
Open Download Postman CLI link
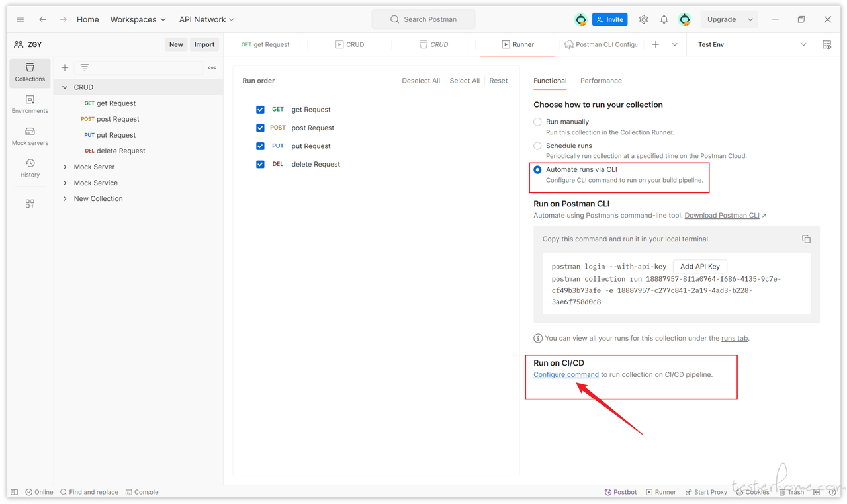tap(722, 216)
